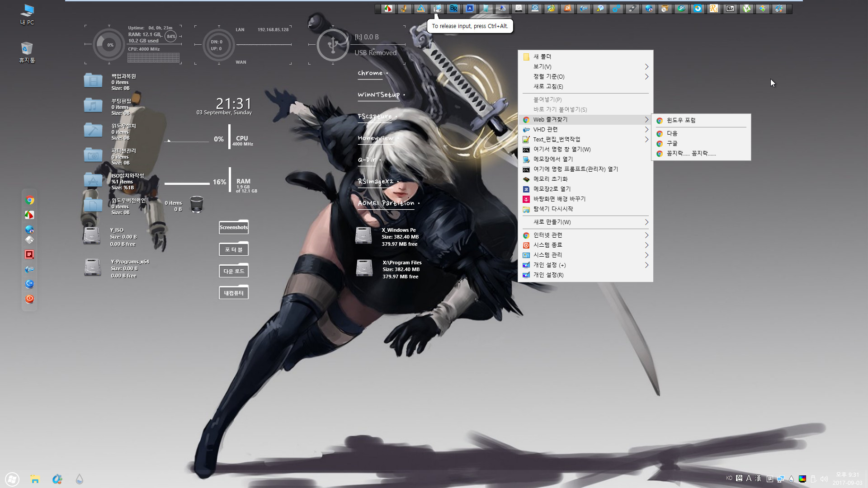This screenshot has width=868, height=488.
Task: Click the Rainmeter trash can icon
Action: point(197,204)
